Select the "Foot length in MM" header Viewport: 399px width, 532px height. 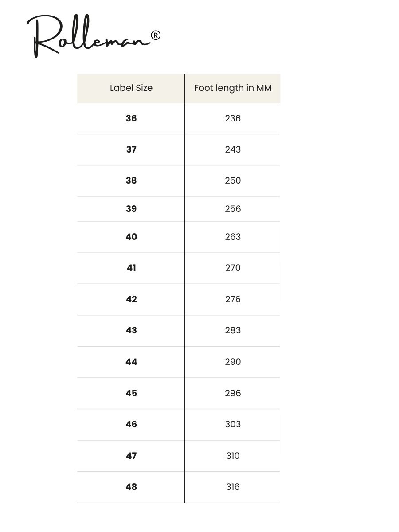point(233,88)
